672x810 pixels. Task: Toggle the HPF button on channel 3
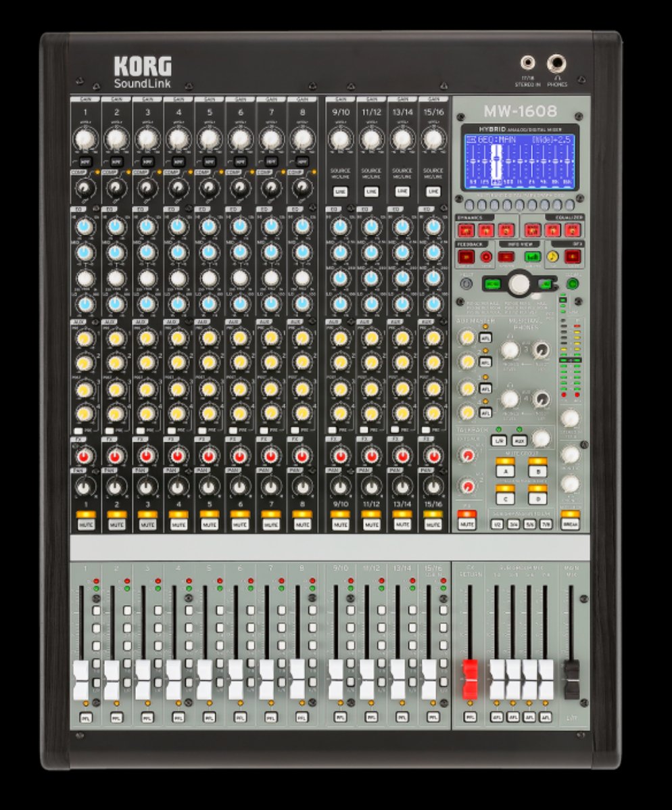[x=147, y=162]
